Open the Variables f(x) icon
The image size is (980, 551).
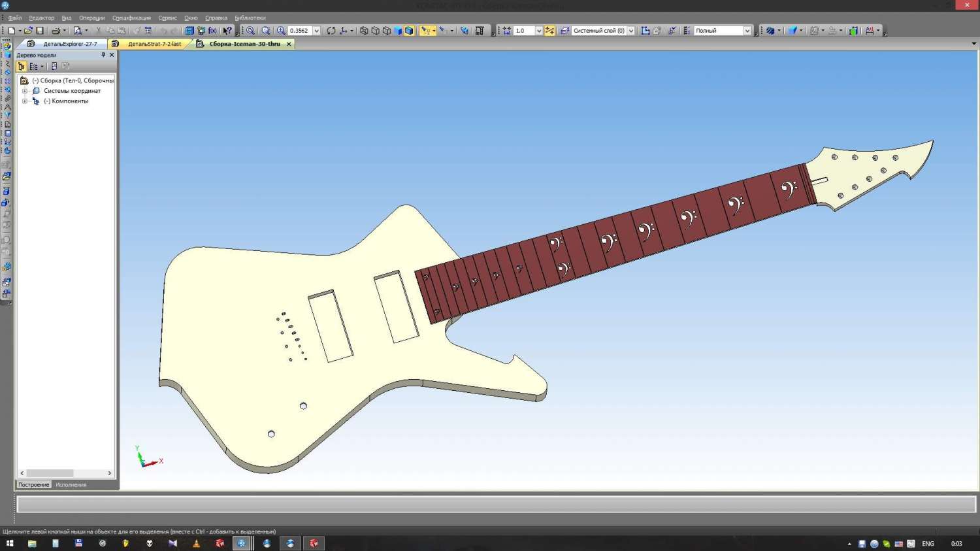(212, 31)
